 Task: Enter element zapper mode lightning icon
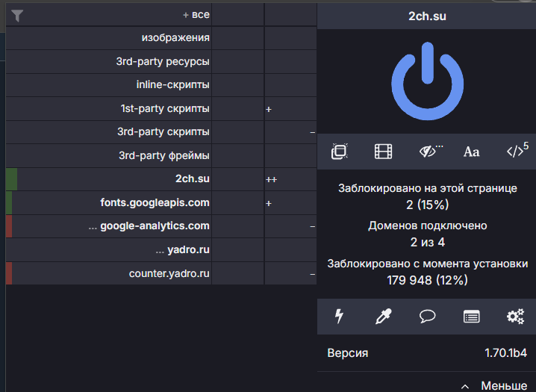coord(339,316)
